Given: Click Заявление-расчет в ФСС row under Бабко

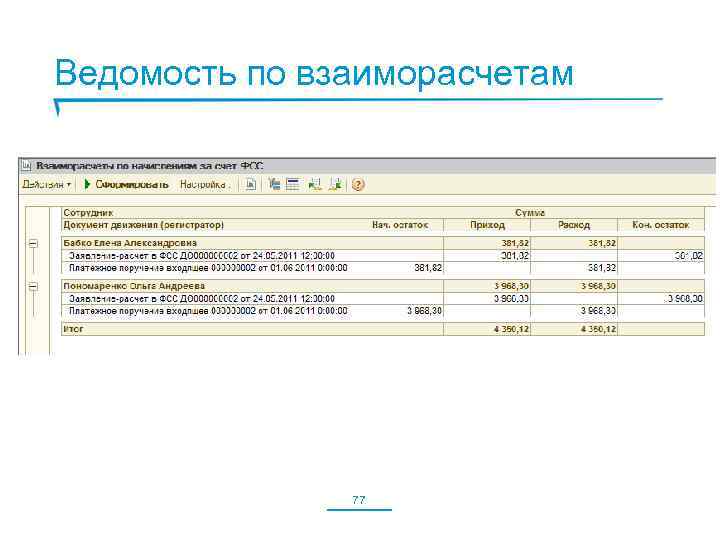Looking at the screenshot, I should [x=383, y=256].
